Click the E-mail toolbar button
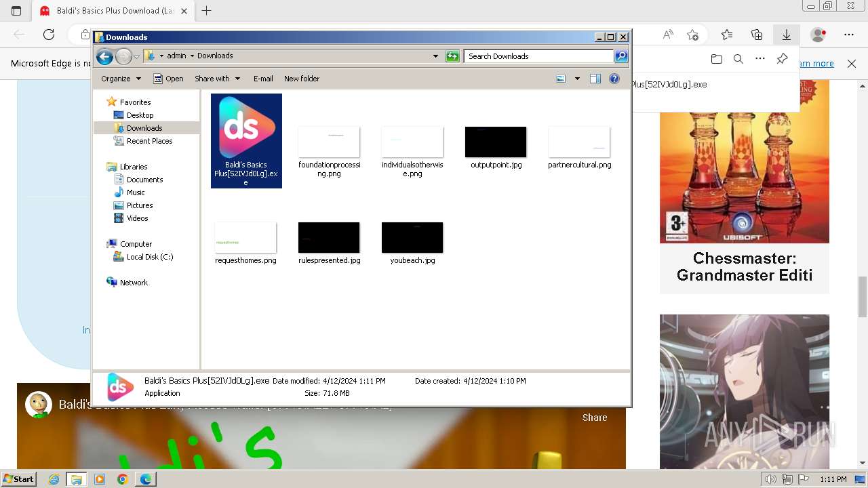 click(263, 79)
